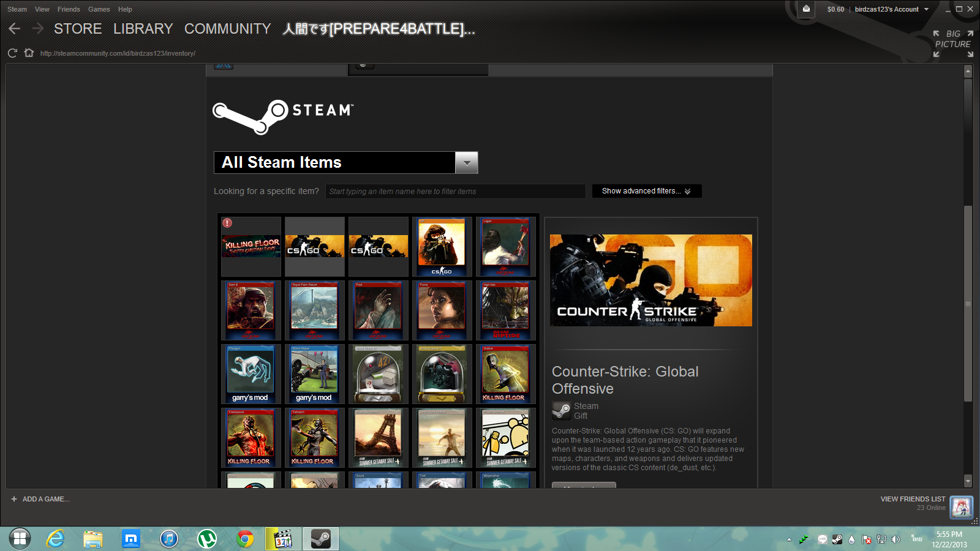Select the Killing Floor Twisted Christmas Event item
Viewport: 980px width, 551px height.
tap(251, 246)
